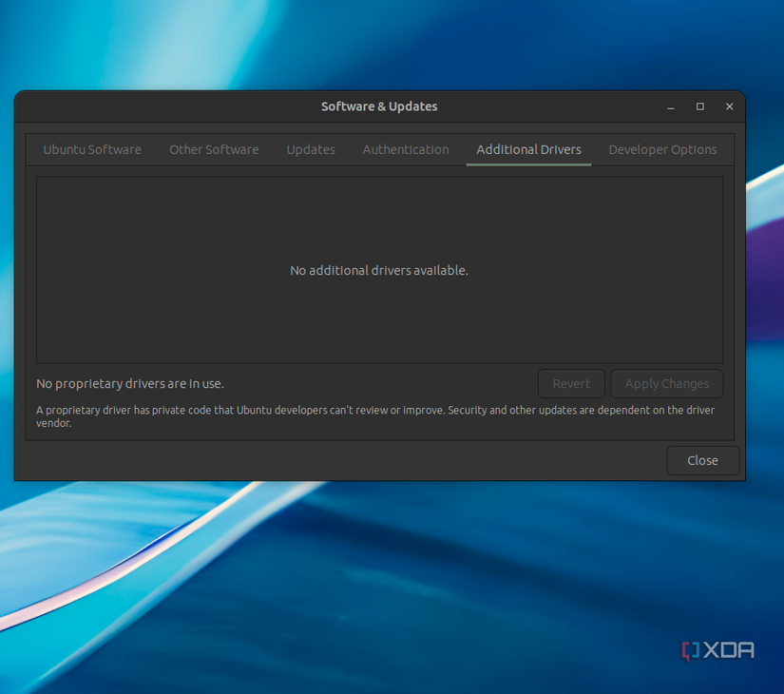This screenshot has width=784, height=694.
Task: Close the dialog with the Close button
Action: (x=702, y=460)
